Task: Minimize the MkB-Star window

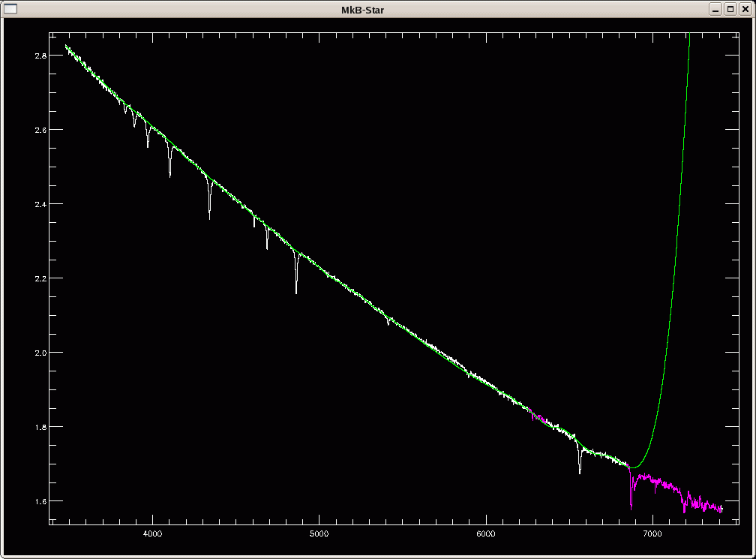Action: [x=716, y=8]
